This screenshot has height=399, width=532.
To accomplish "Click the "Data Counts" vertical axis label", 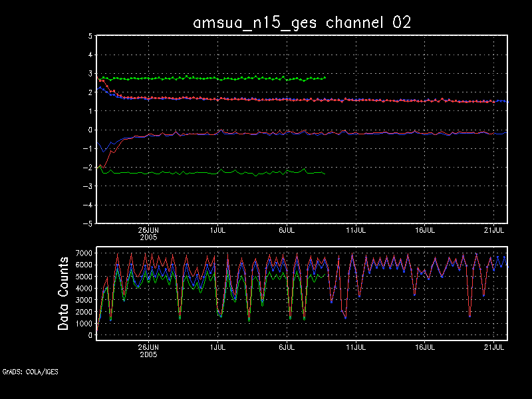I will point(64,293).
